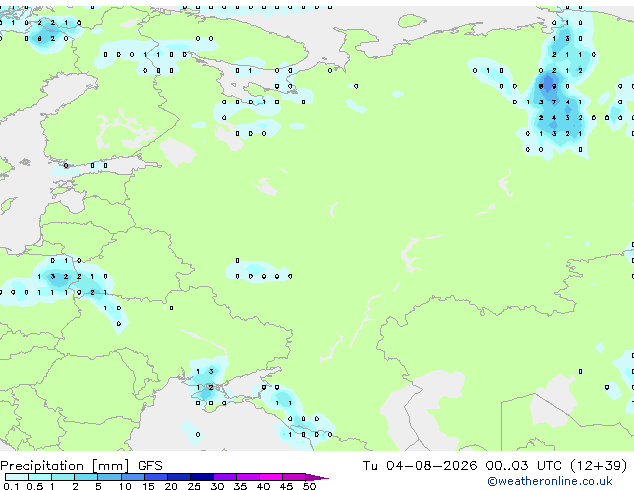634x490 pixels.
Task: Click the '25' legend scale label
Action: pyautogui.click(x=194, y=486)
